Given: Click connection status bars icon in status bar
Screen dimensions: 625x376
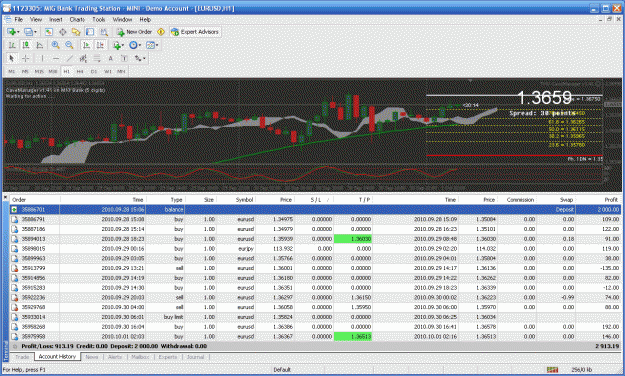Looking at the screenshot, I should pyautogui.click(x=552, y=370).
